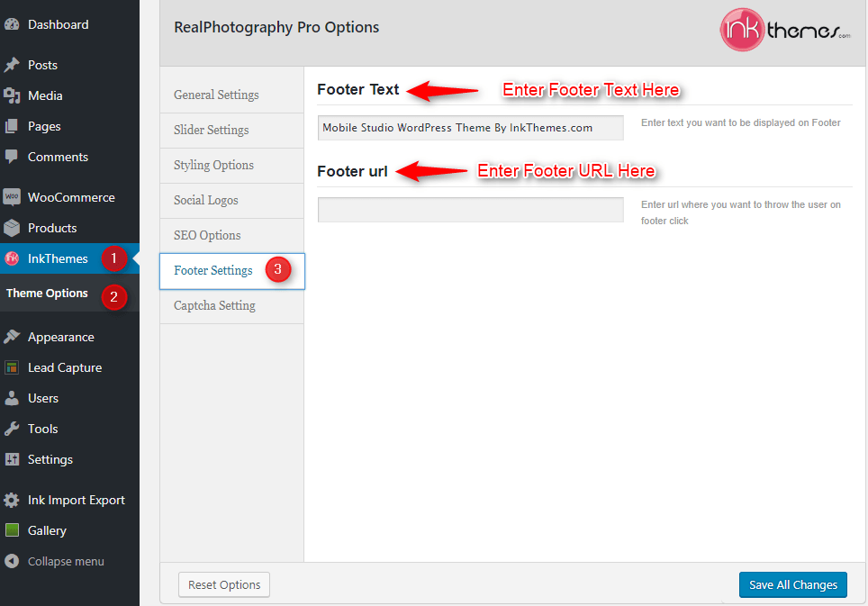Open Styling Options tab
Viewport: 868px width, 606px height.
[232, 165]
